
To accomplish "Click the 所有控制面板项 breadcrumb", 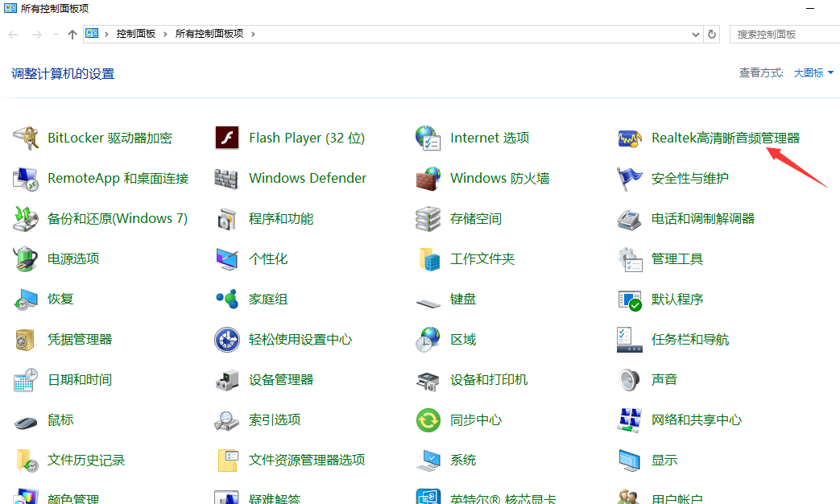I will point(209,34).
